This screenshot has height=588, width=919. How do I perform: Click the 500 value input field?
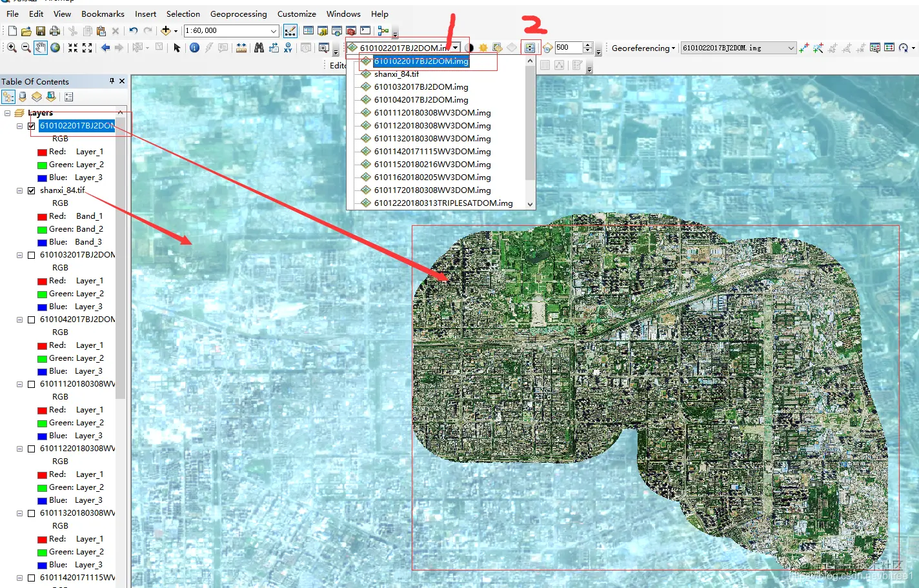coord(568,47)
